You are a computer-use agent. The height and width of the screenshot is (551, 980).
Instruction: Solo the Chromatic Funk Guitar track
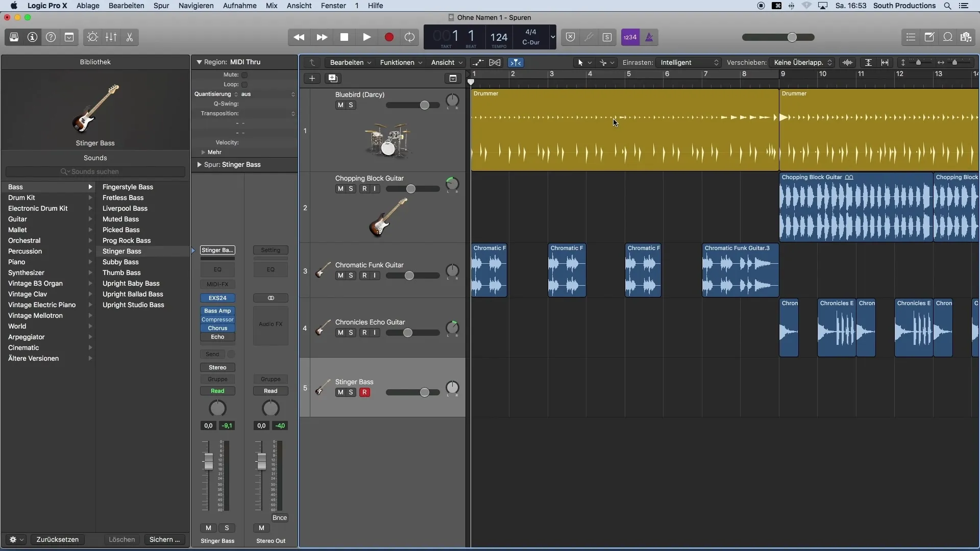(x=351, y=275)
